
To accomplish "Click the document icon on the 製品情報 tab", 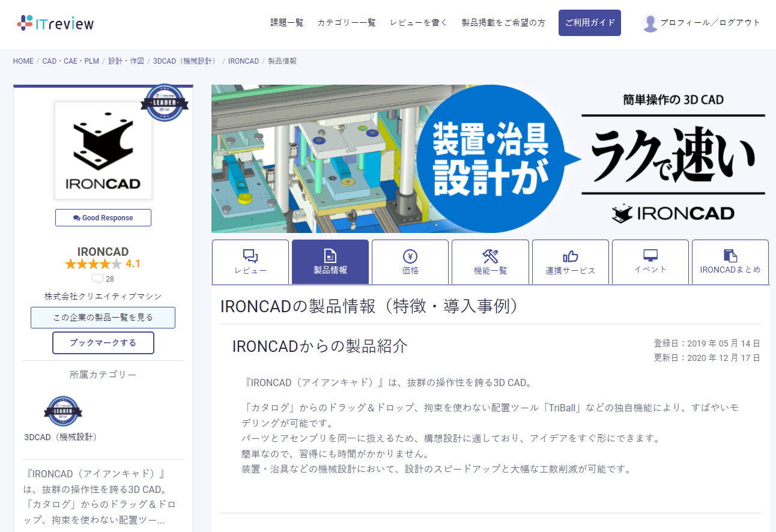I will pos(330,256).
